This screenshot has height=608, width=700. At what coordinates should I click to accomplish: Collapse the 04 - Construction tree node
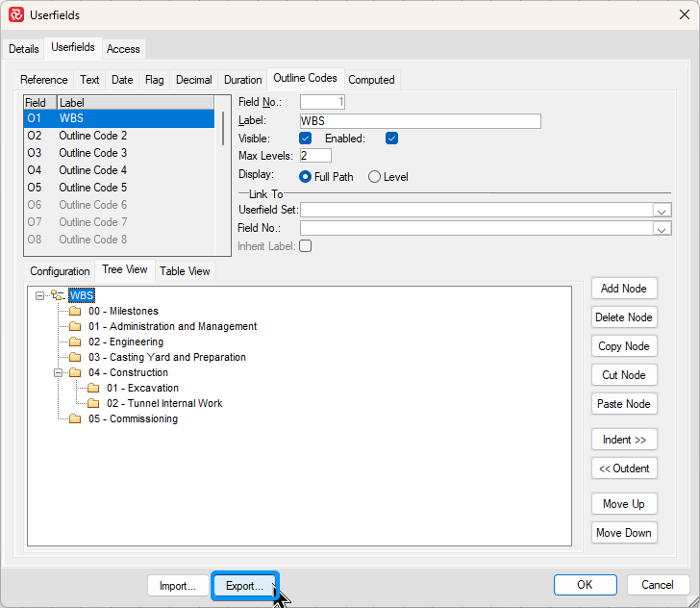(58, 372)
